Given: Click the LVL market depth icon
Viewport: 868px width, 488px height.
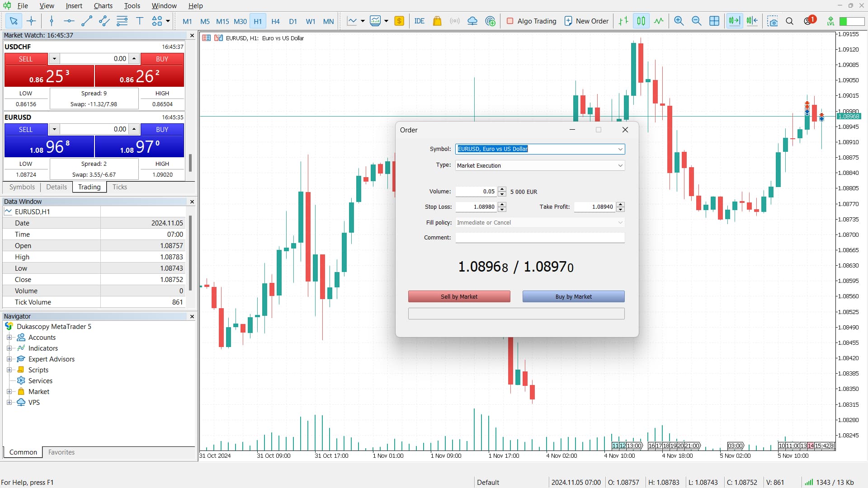Looking at the screenshot, I should (830, 21).
